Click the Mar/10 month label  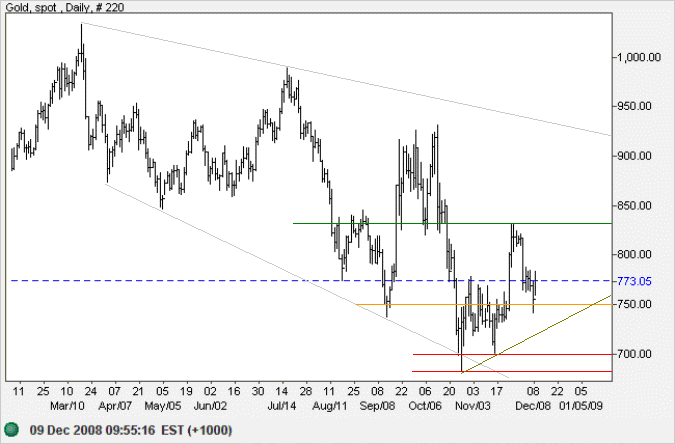click(67, 406)
